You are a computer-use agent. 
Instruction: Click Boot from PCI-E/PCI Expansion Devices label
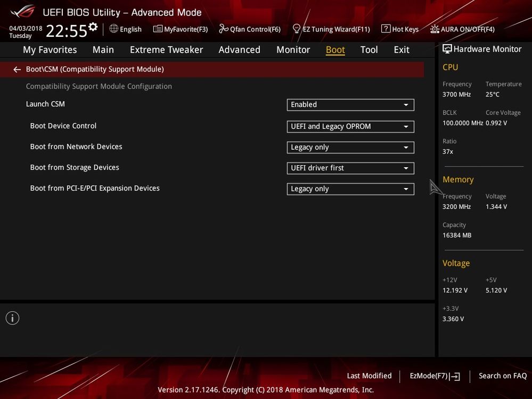pos(95,188)
